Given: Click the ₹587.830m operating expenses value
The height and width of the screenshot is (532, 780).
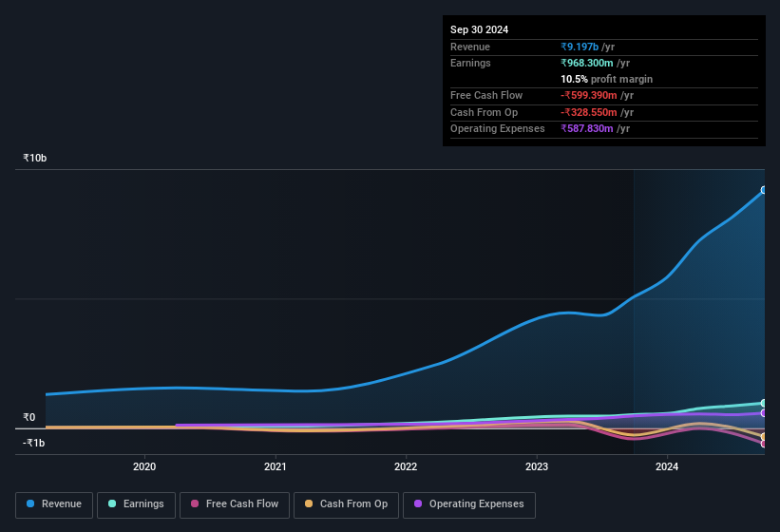Looking at the screenshot, I should click(586, 129).
